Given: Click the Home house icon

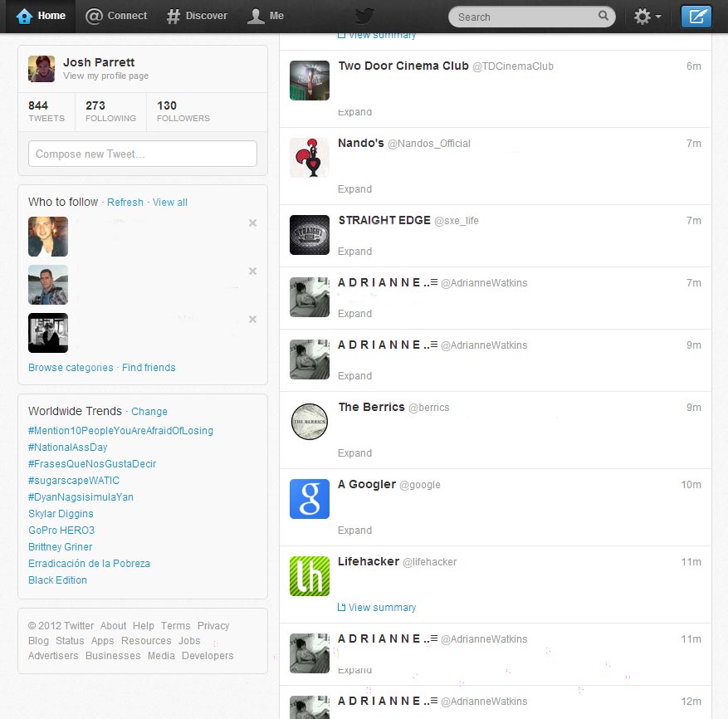Looking at the screenshot, I should tap(24, 17).
